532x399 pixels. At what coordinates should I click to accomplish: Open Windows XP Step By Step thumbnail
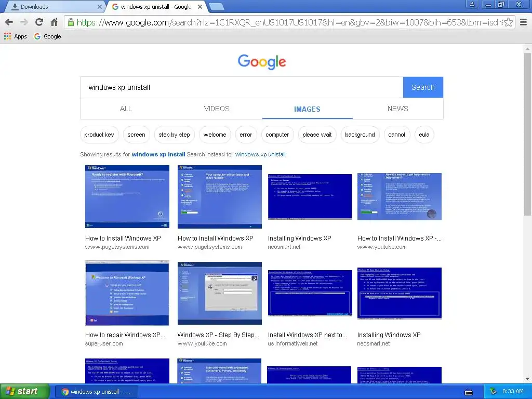tap(220, 293)
